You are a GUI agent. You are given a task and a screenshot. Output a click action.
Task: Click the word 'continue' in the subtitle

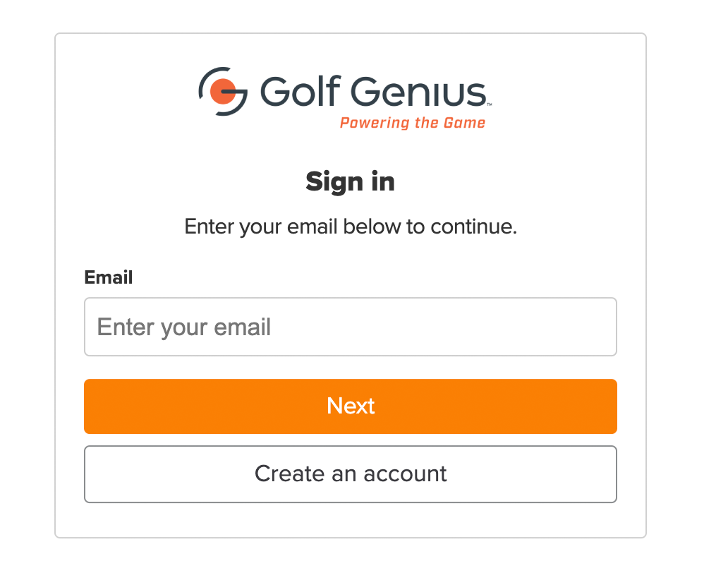(473, 227)
